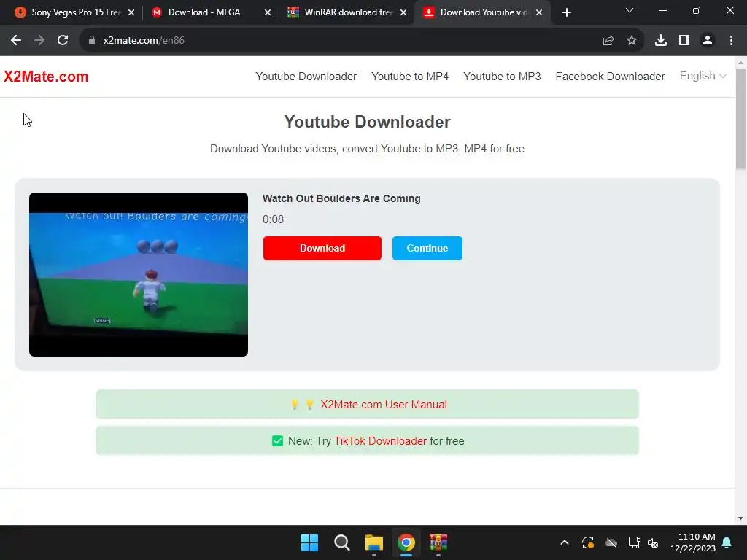Open the Chrome profile icon
This screenshot has width=747, height=560.
coord(708,41)
